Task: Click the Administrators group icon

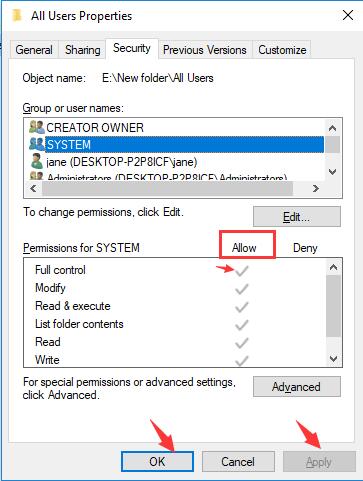Action: (37, 176)
